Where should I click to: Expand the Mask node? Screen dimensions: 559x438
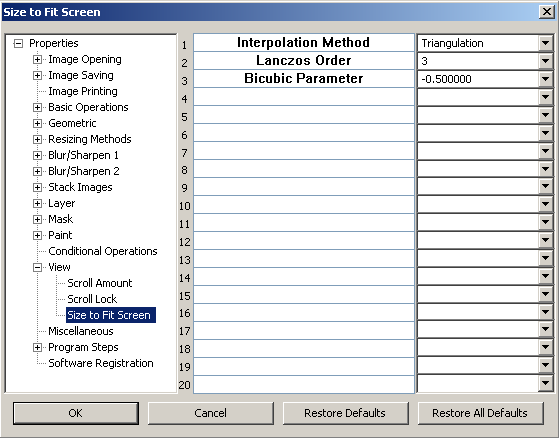click(37, 219)
